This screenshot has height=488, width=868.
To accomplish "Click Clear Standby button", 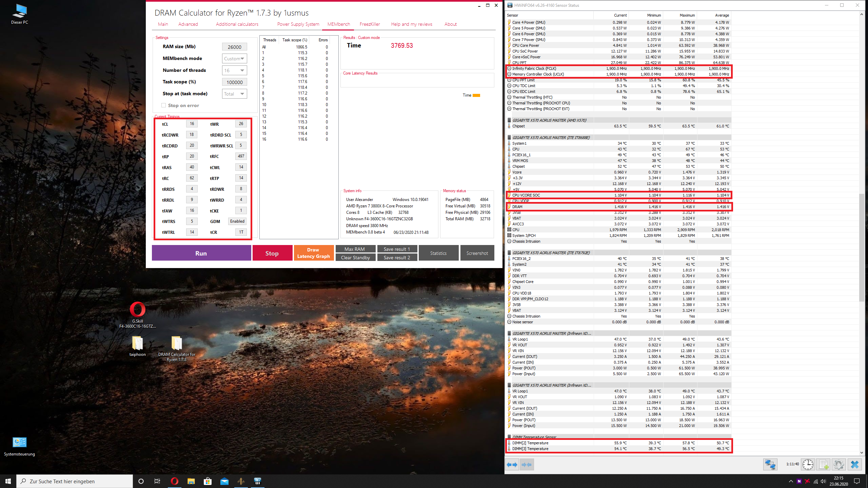I will (x=355, y=258).
